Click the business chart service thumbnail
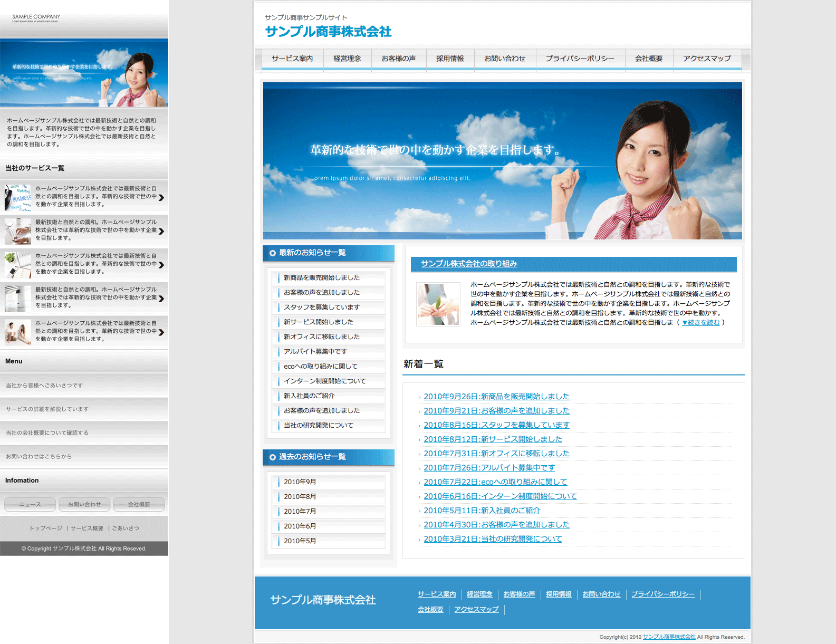Screen dimensions: 836x644 18,197
